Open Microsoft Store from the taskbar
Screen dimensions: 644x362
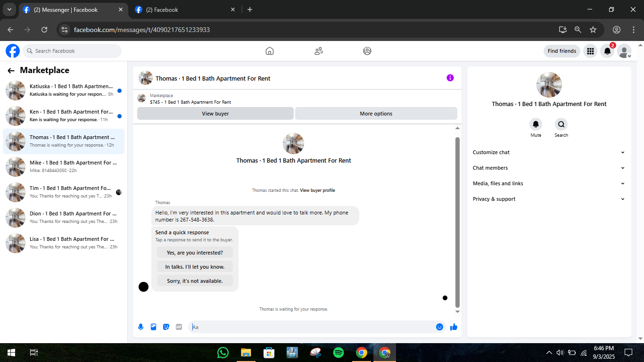pos(269,353)
